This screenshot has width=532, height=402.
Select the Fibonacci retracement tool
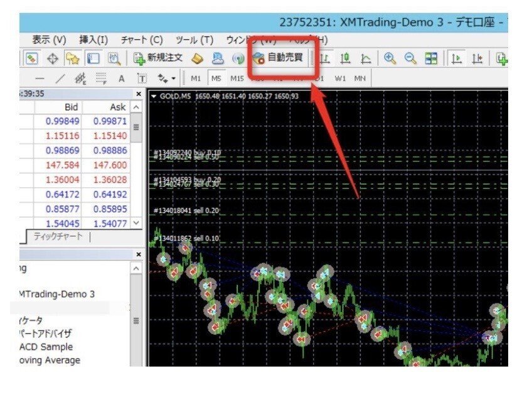pyautogui.click(x=101, y=79)
